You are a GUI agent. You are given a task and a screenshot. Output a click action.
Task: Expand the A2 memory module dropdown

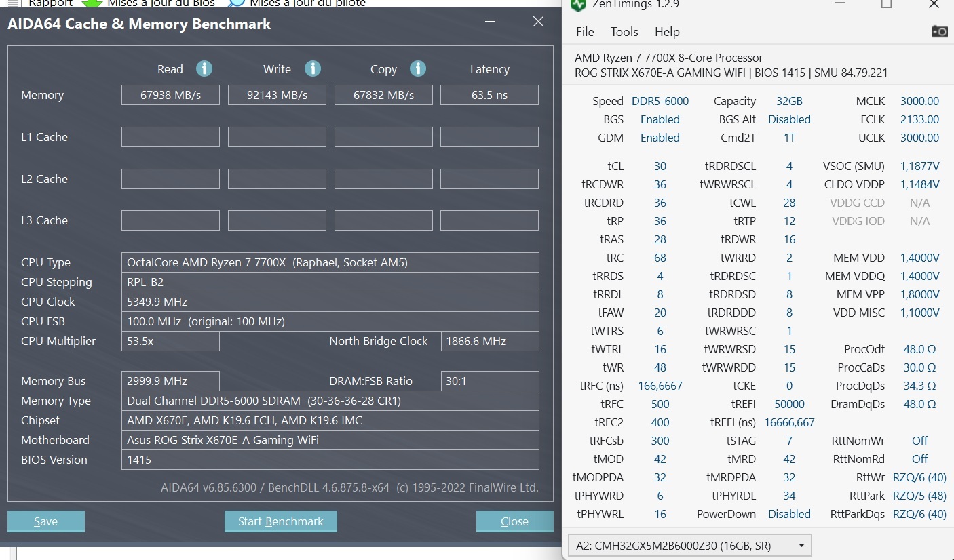pyautogui.click(x=689, y=545)
